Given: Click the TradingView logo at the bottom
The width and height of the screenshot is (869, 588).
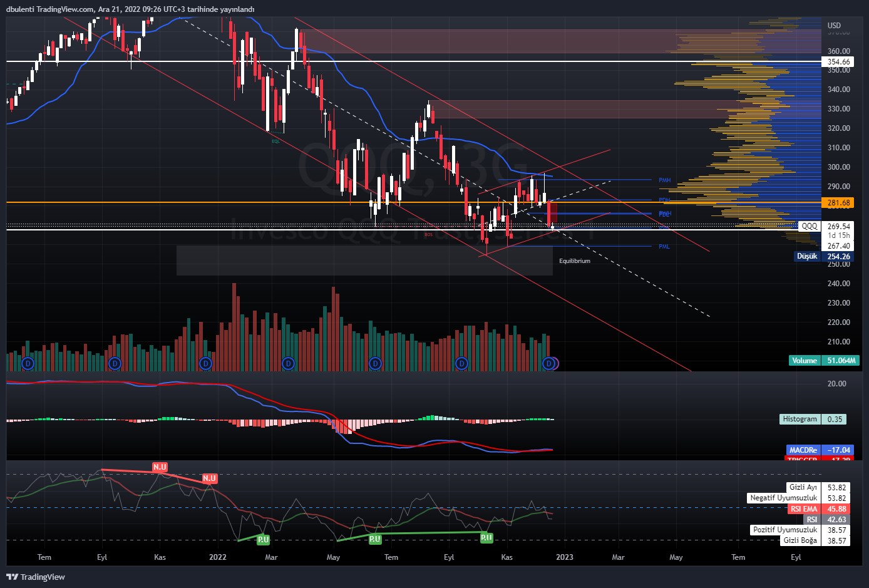Looking at the screenshot, I should (36, 577).
